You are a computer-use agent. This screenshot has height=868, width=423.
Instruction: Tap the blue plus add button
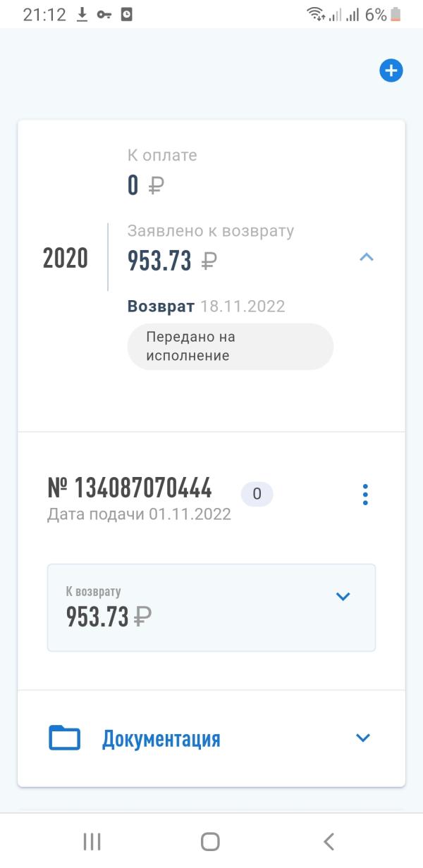pyautogui.click(x=391, y=70)
